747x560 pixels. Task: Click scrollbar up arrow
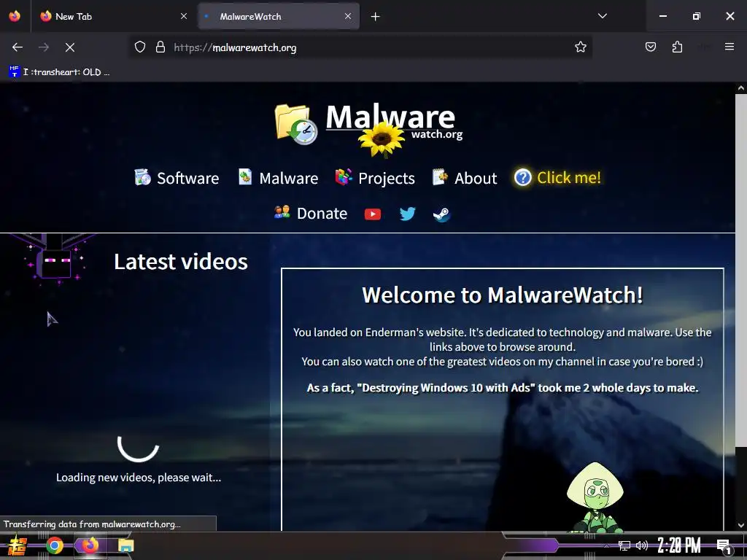point(740,88)
